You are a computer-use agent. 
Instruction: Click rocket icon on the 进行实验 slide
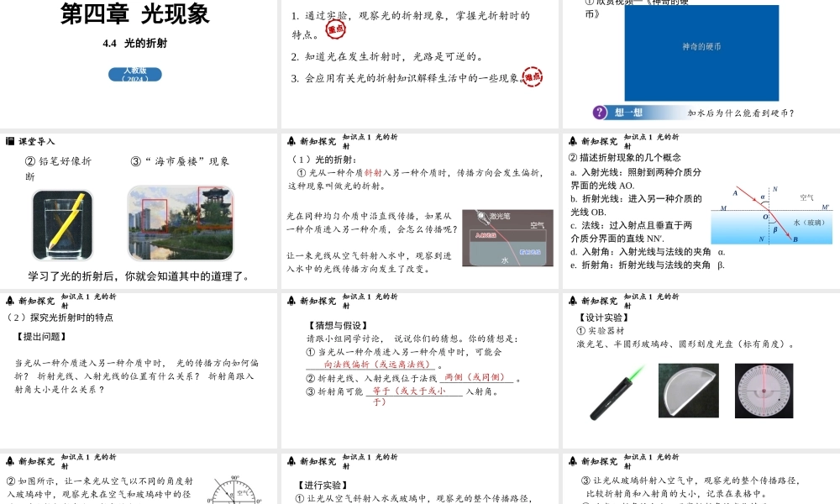291,461
